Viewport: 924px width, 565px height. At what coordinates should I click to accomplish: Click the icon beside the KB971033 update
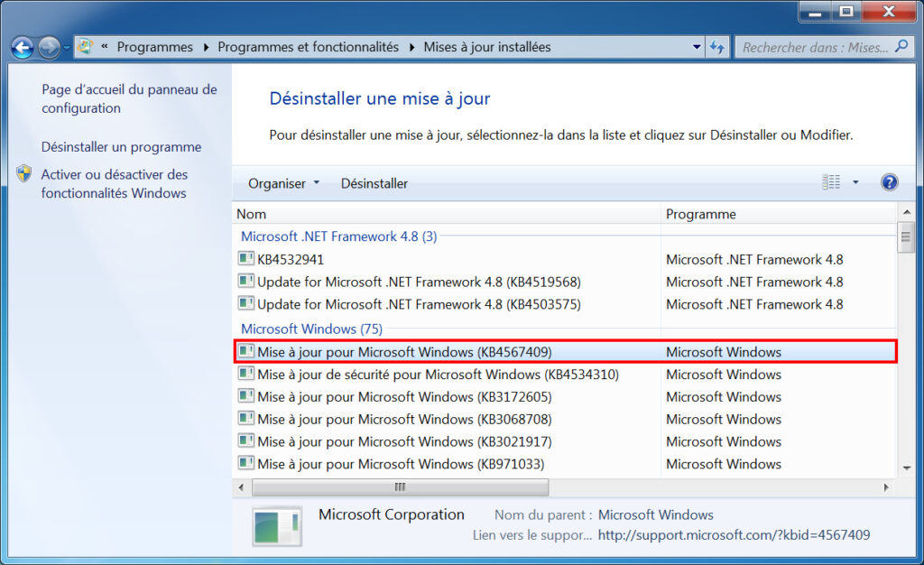click(x=245, y=462)
